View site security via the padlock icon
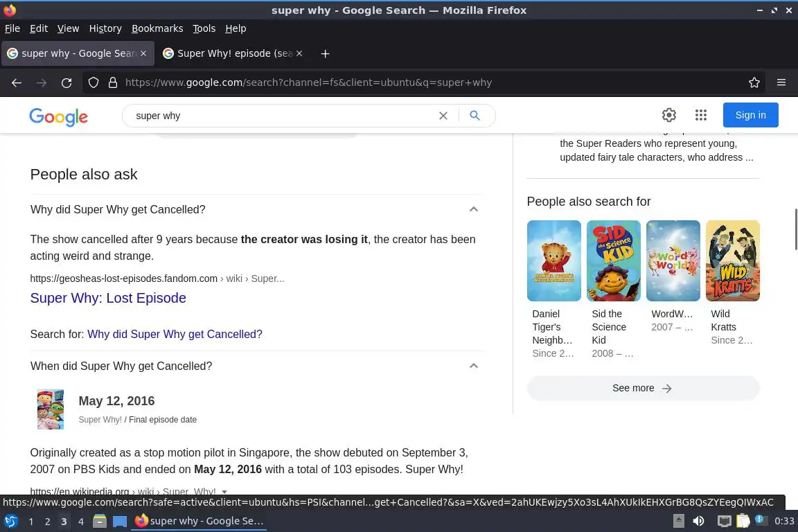Screen dimensions: 798x532 (x=113, y=82)
